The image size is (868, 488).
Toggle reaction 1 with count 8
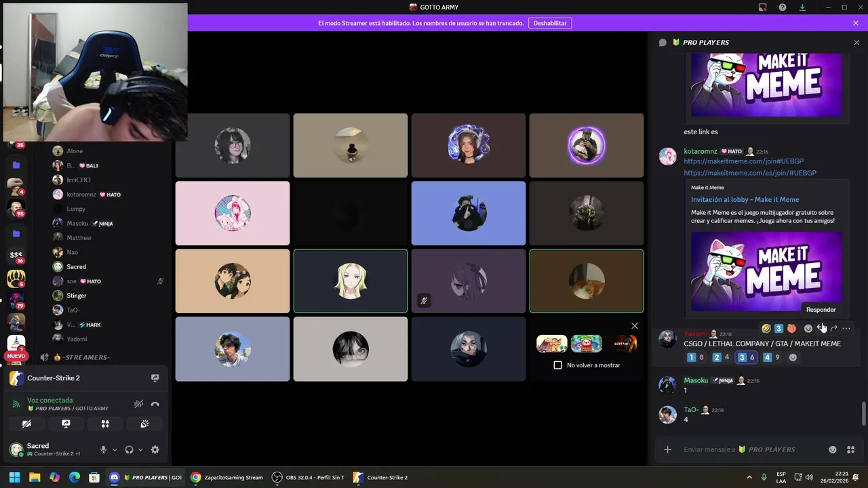pyautogui.click(x=696, y=357)
